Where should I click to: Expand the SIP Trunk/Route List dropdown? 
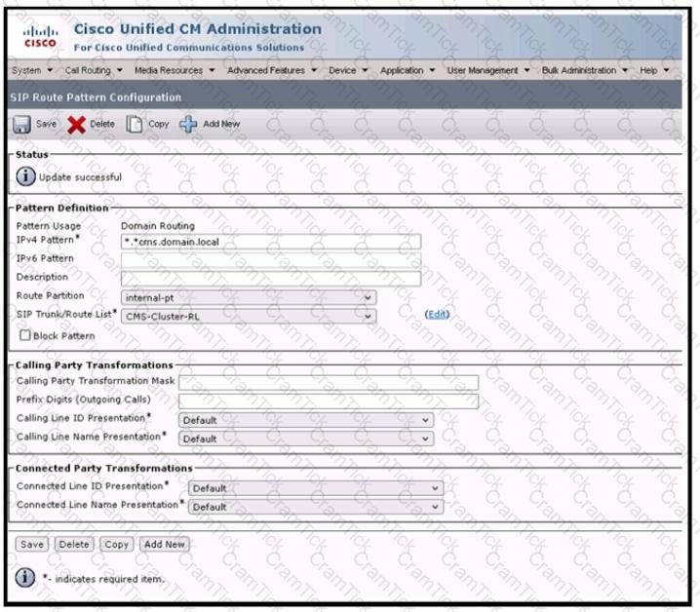(248, 316)
